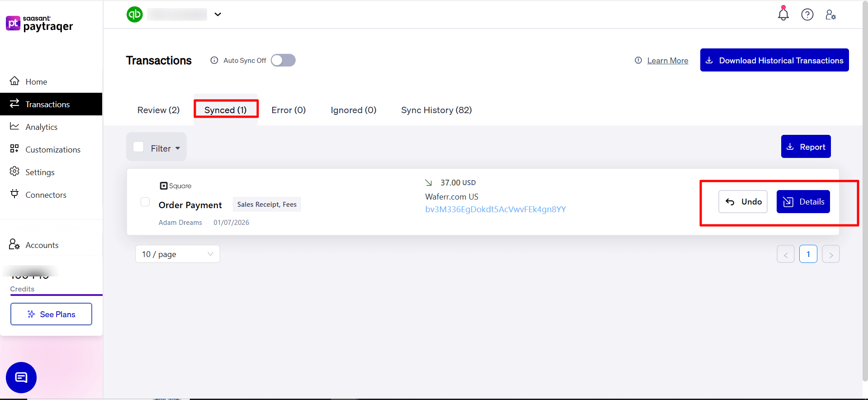The width and height of the screenshot is (868, 400).
Task: Select page 1 in pagination
Action: (808, 254)
